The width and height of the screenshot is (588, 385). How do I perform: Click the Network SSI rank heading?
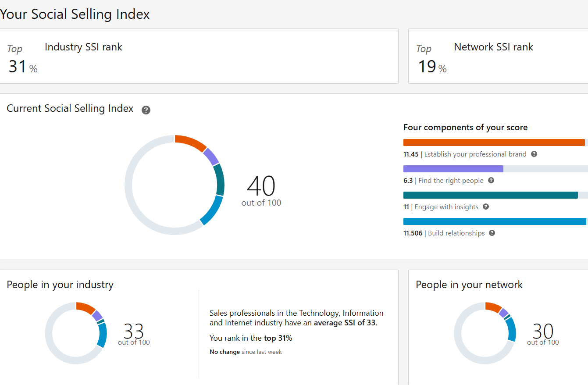coord(493,47)
